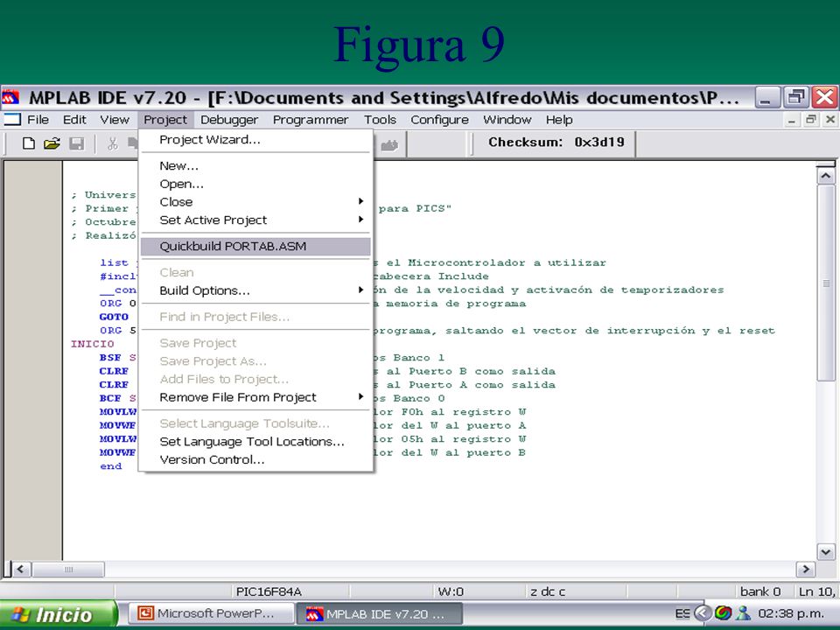Open the Tools menu
The width and height of the screenshot is (840, 630).
[381, 120]
